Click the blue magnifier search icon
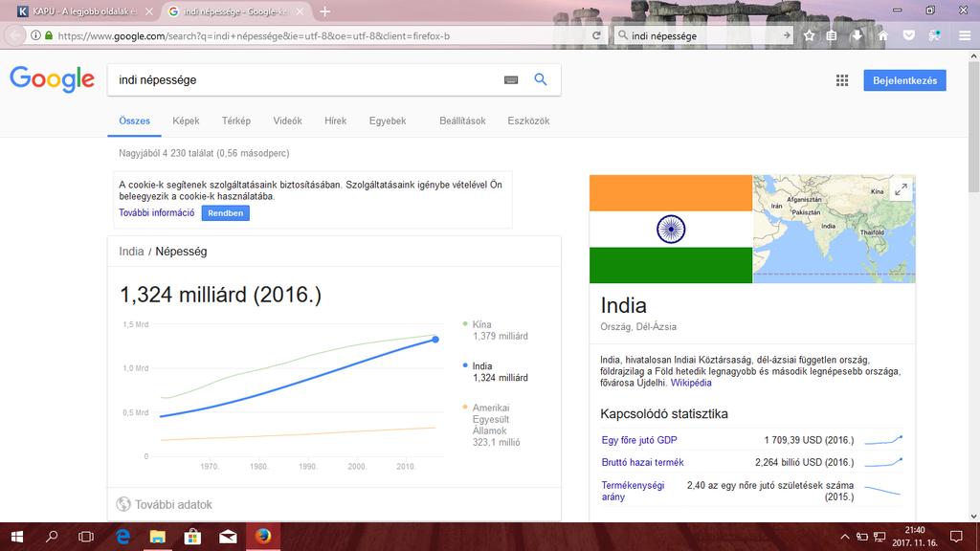The image size is (980, 551). 541,79
